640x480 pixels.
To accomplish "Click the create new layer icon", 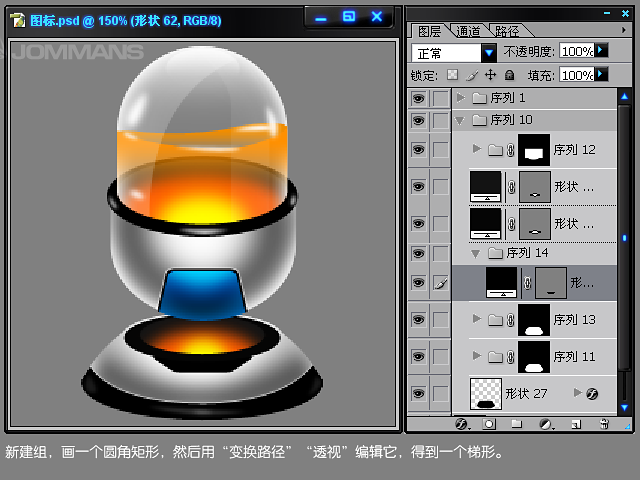I will tap(576, 424).
